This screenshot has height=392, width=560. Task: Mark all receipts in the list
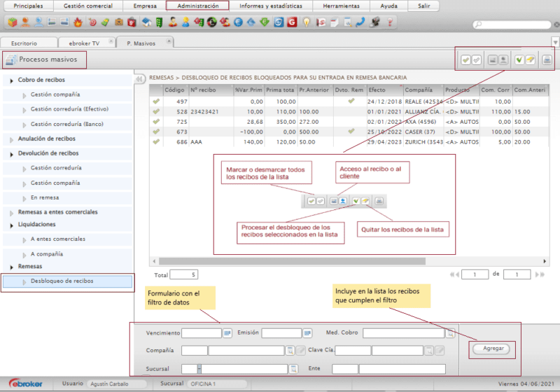[x=465, y=59]
